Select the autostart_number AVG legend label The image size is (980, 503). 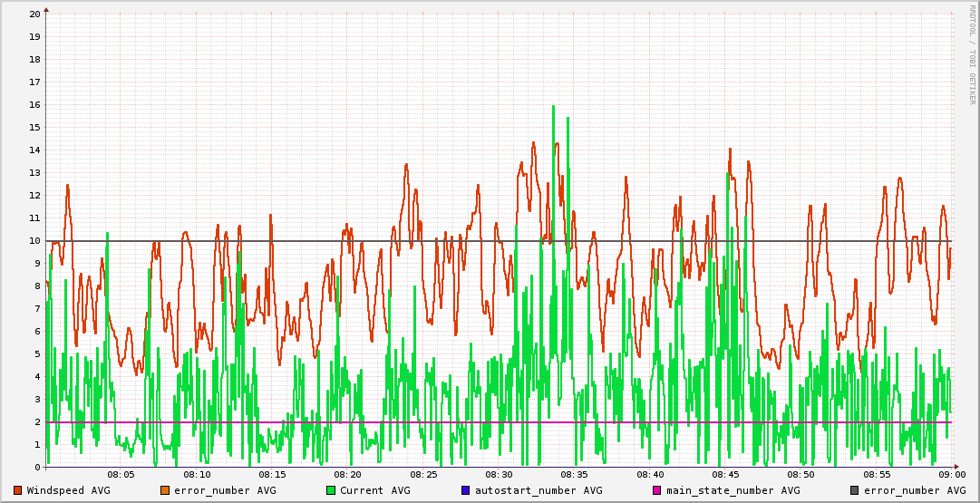tap(539, 490)
